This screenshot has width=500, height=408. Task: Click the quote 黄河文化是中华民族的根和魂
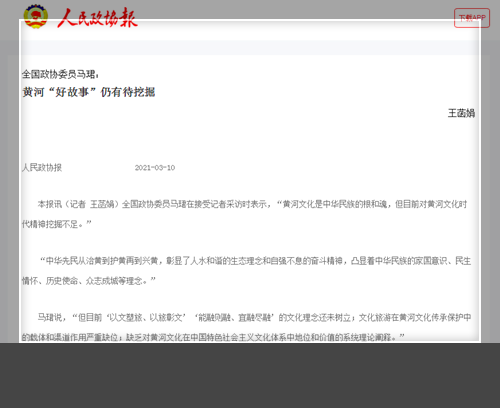[x=334, y=204]
